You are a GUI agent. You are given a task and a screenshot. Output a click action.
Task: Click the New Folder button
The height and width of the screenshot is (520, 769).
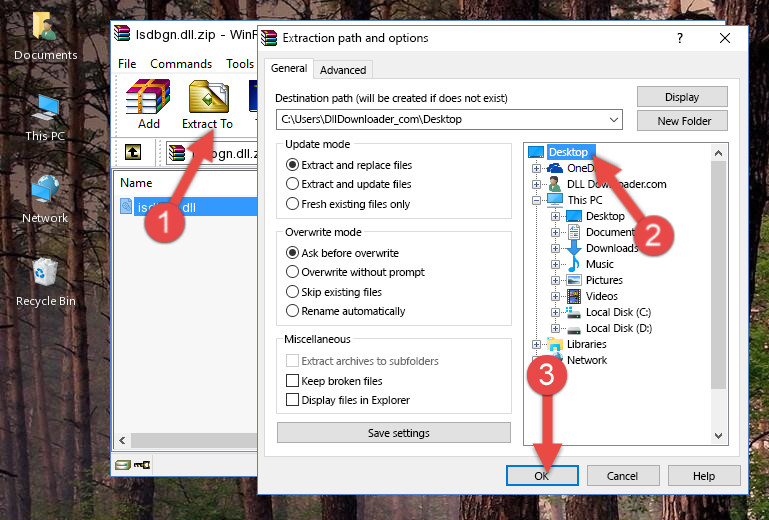(x=682, y=121)
